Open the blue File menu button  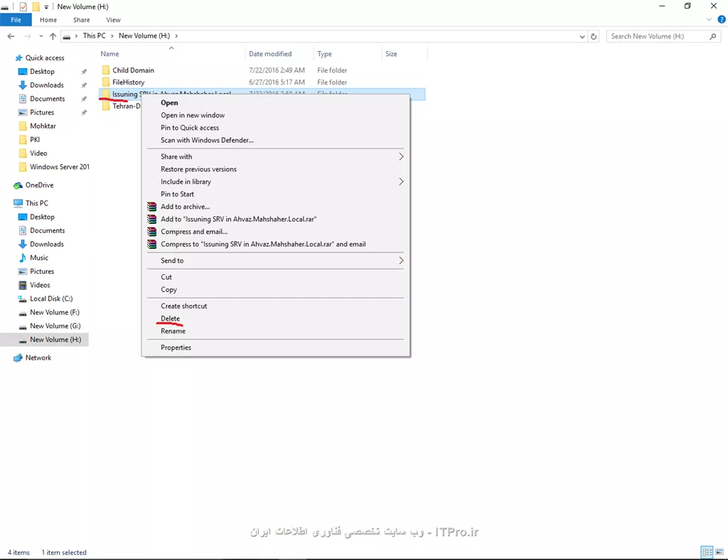click(16, 20)
